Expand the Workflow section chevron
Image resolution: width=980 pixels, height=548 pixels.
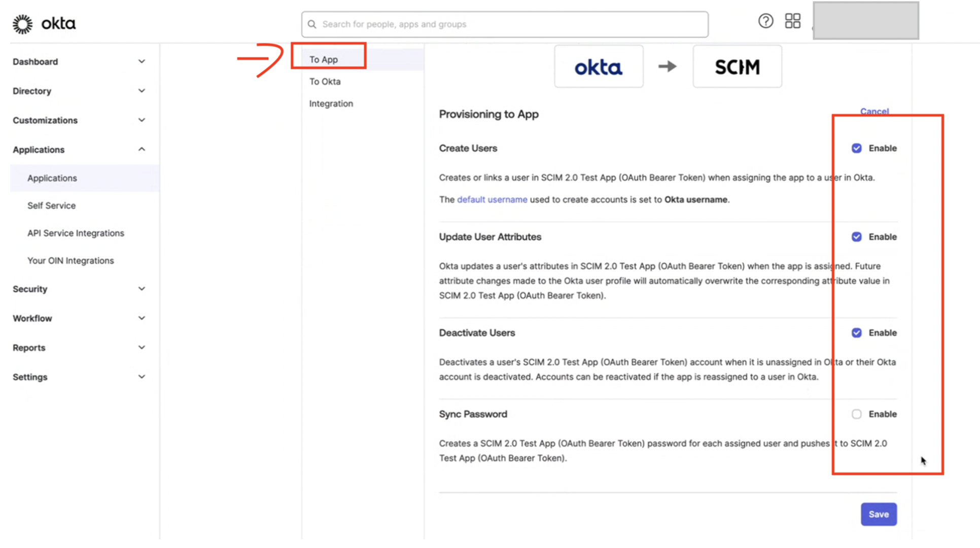click(x=142, y=318)
